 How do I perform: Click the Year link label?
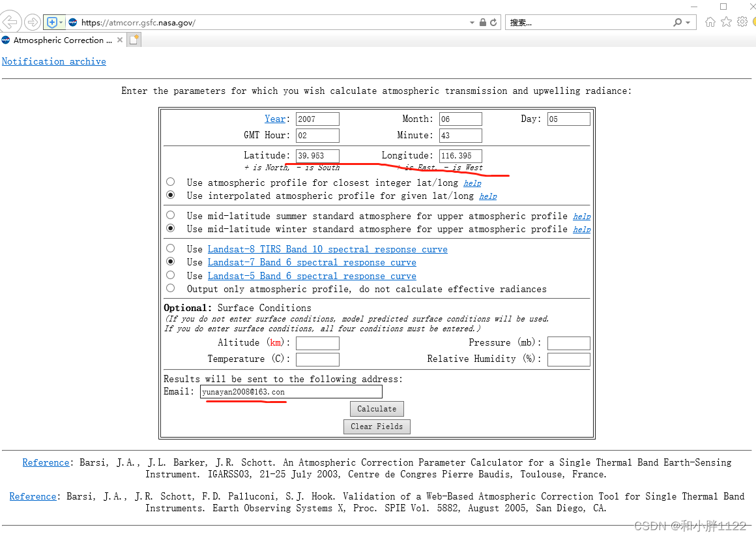pyautogui.click(x=275, y=119)
